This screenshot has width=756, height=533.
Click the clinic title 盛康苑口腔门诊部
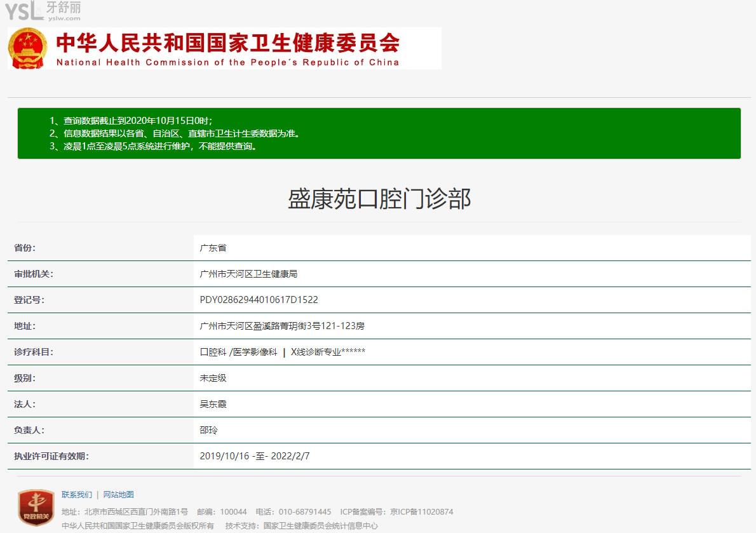pos(379,199)
